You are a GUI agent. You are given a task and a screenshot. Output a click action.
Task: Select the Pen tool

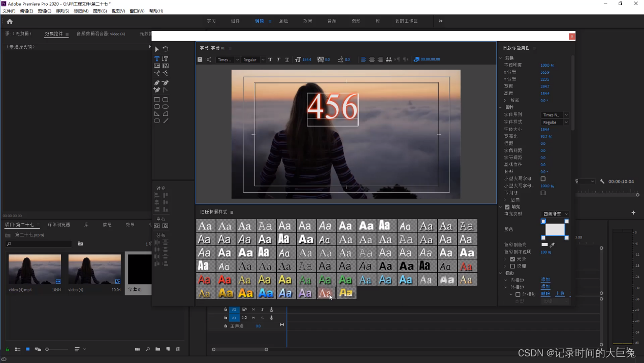pyautogui.click(x=157, y=83)
